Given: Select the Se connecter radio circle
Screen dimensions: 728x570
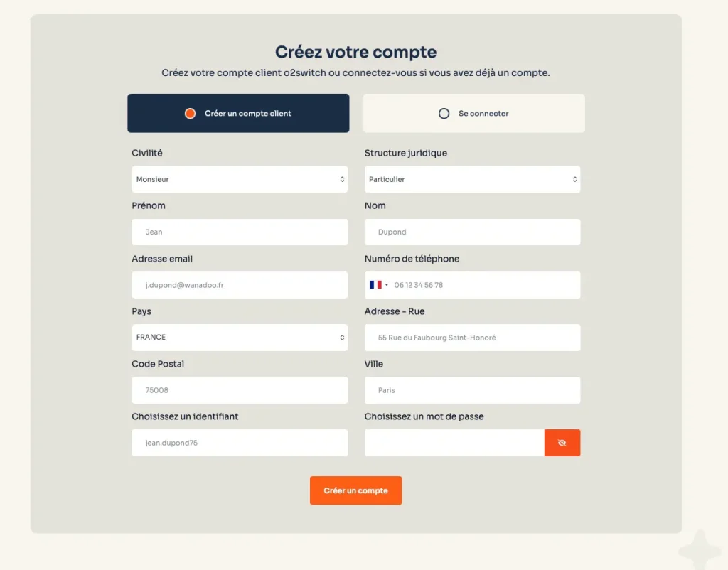Looking at the screenshot, I should (444, 113).
